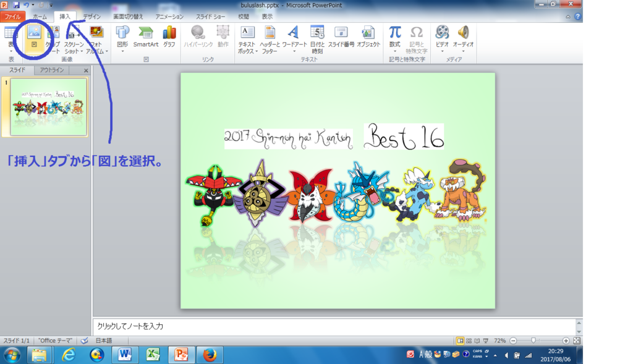Viewport: 633px width, 364px height.
Task: Insert a グラフ chart
Action: click(169, 36)
